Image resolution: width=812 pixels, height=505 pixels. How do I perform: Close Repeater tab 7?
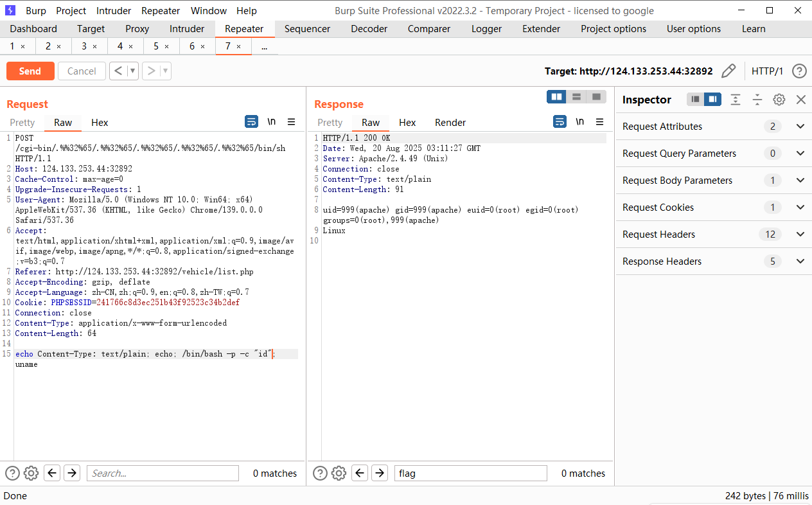239,46
